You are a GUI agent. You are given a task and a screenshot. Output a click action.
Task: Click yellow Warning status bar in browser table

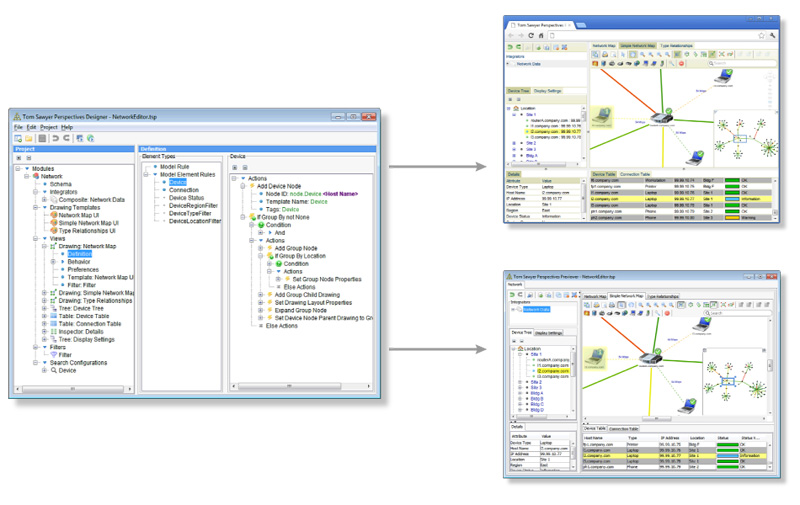pos(732,218)
